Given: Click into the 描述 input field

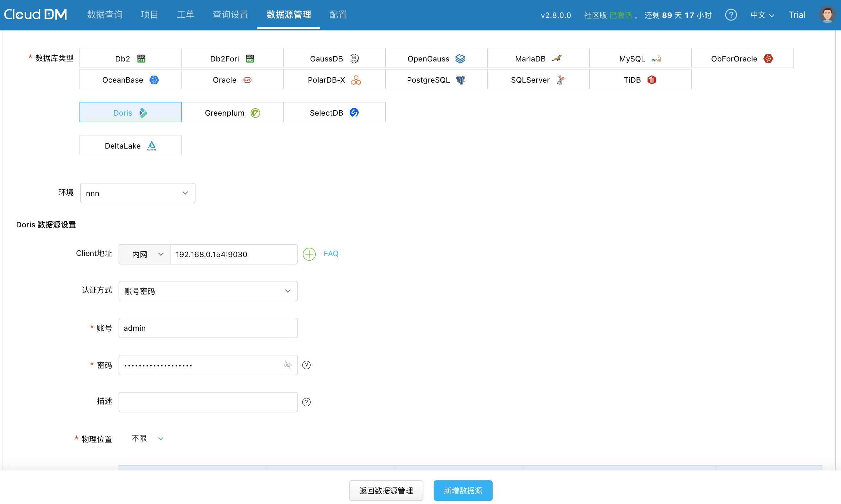Looking at the screenshot, I should click(x=208, y=402).
